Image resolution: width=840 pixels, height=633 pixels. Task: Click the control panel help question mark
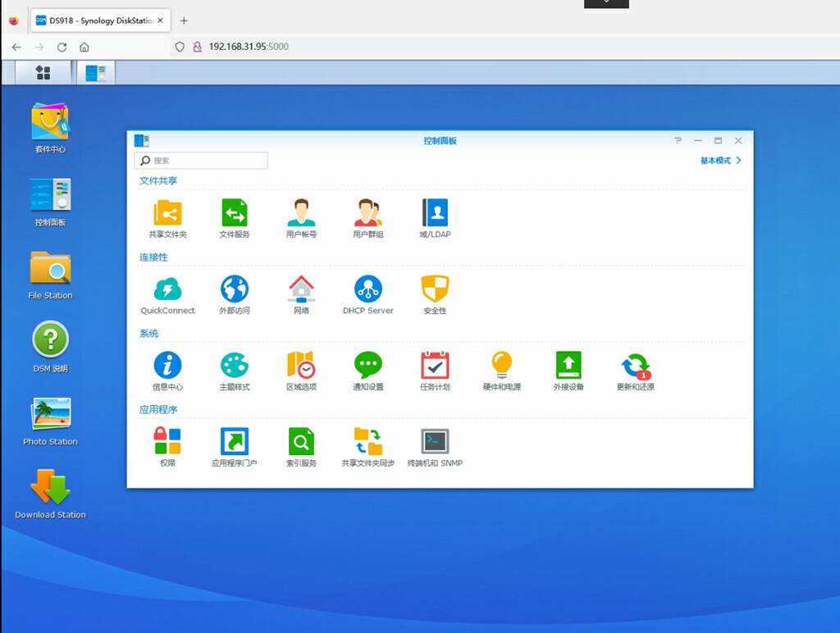pos(678,141)
